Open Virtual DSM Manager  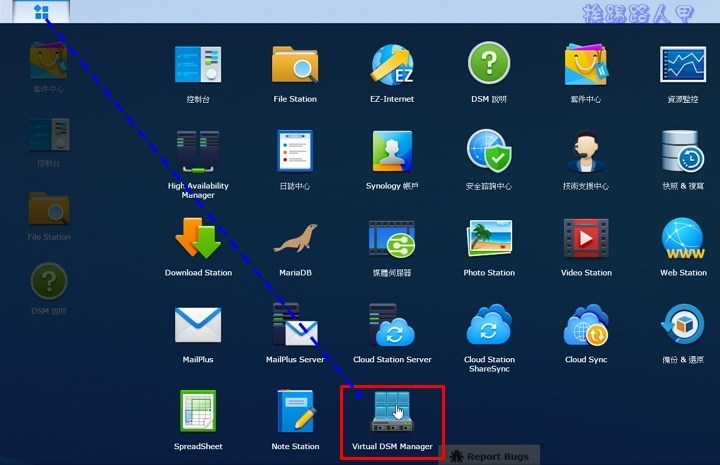pos(392,411)
